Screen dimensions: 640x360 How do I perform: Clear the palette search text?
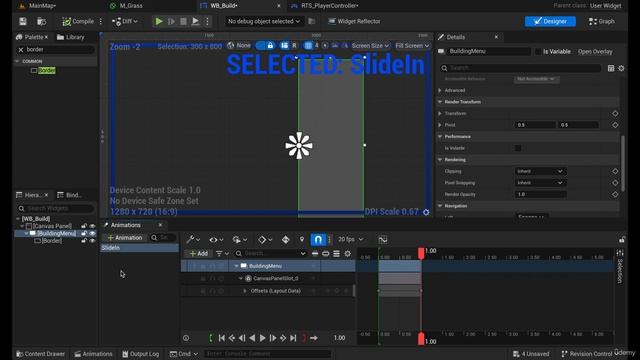[21, 49]
